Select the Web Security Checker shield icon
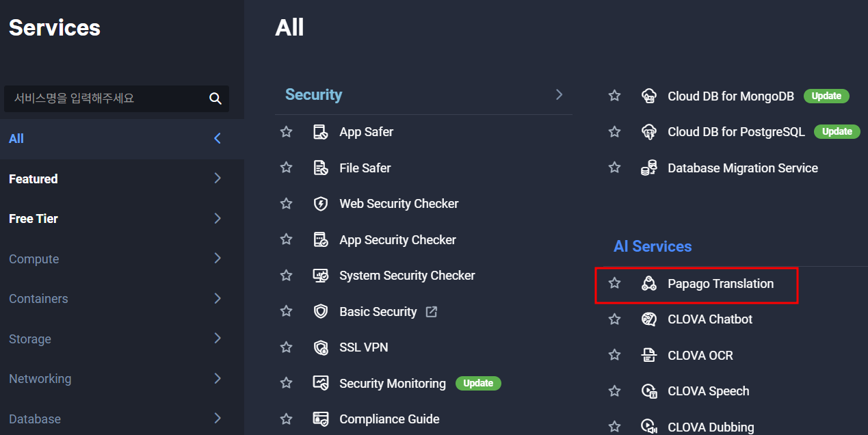This screenshot has width=868, height=435. [x=320, y=204]
